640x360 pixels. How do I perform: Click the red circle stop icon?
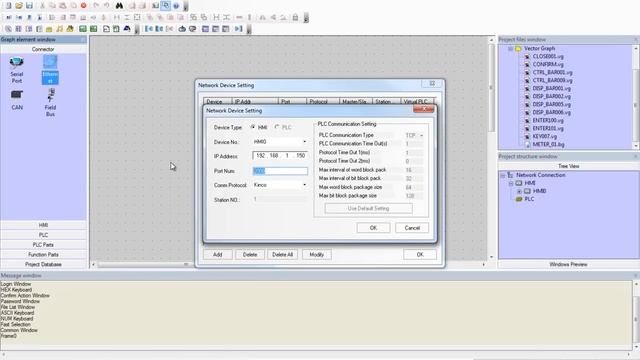pyautogui.click(x=83, y=6)
